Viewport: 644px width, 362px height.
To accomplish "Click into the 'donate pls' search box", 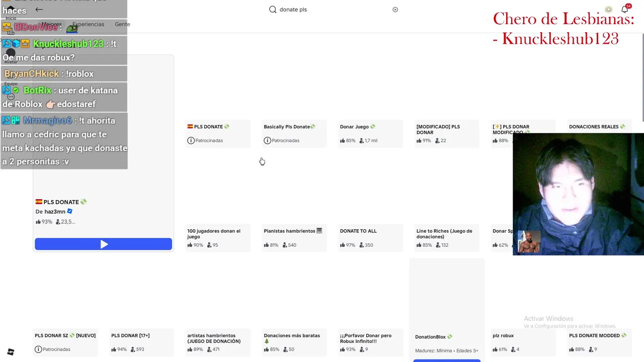I will (x=335, y=10).
